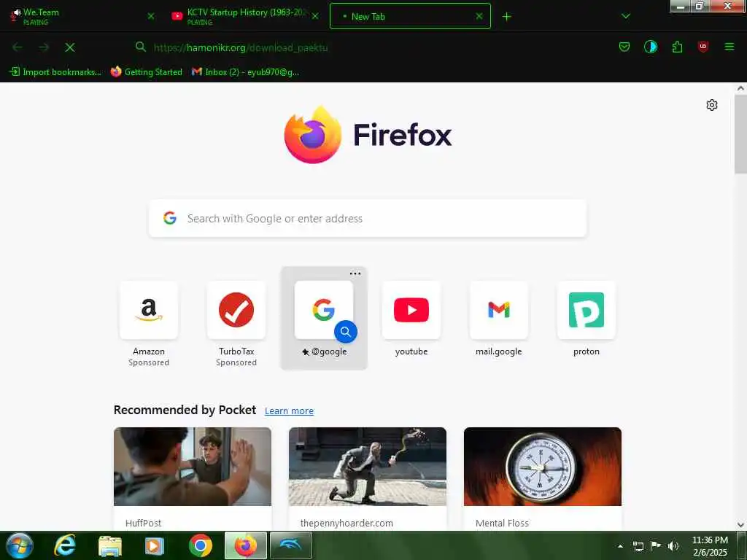Click scrollbar down arrow
The width and height of the screenshot is (747, 560).
pyautogui.click(x=740, y=525)
